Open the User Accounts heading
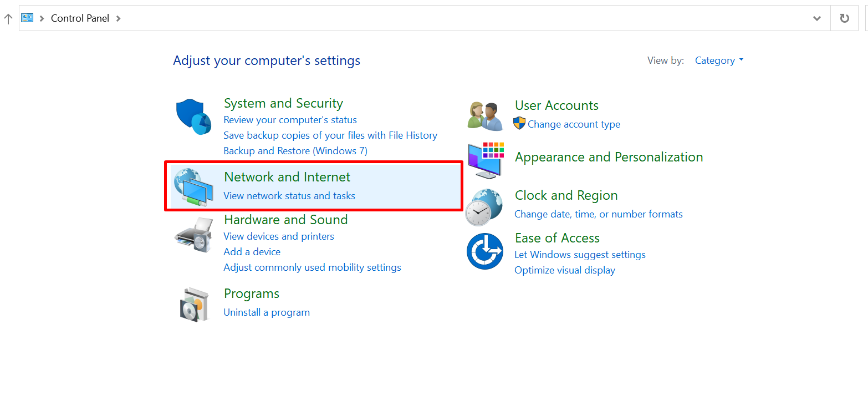The width and height of the screenshot is (868, 420). pyautogui.click(x=556, y=105)
